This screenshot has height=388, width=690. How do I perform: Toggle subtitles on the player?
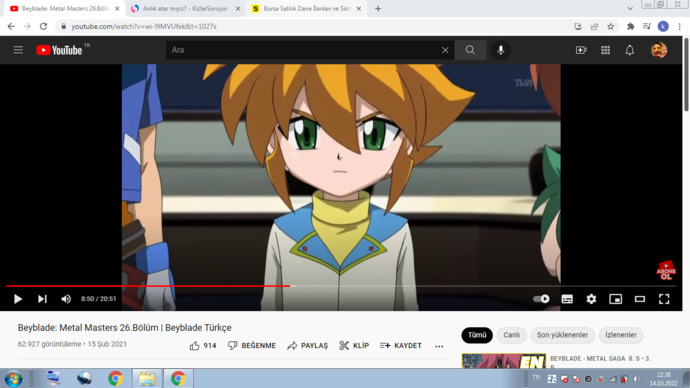coord(567,299)
